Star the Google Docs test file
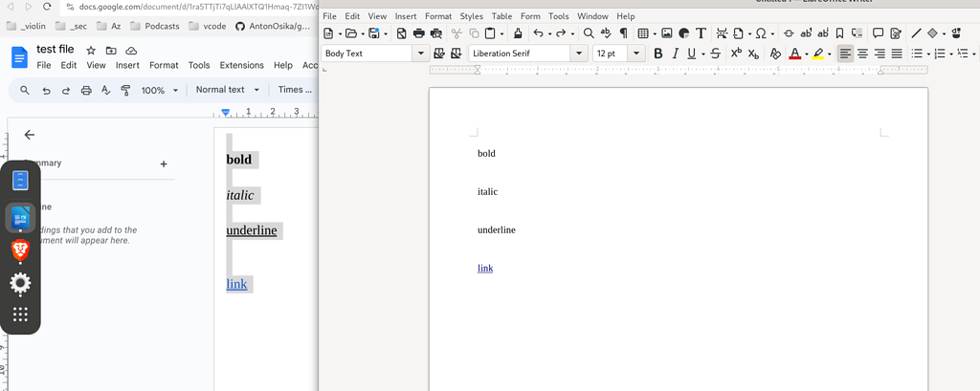 tap(91, 51)
